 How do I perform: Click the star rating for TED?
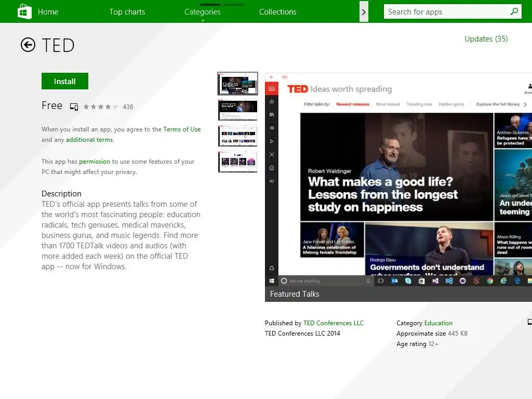tap(100, 107)
